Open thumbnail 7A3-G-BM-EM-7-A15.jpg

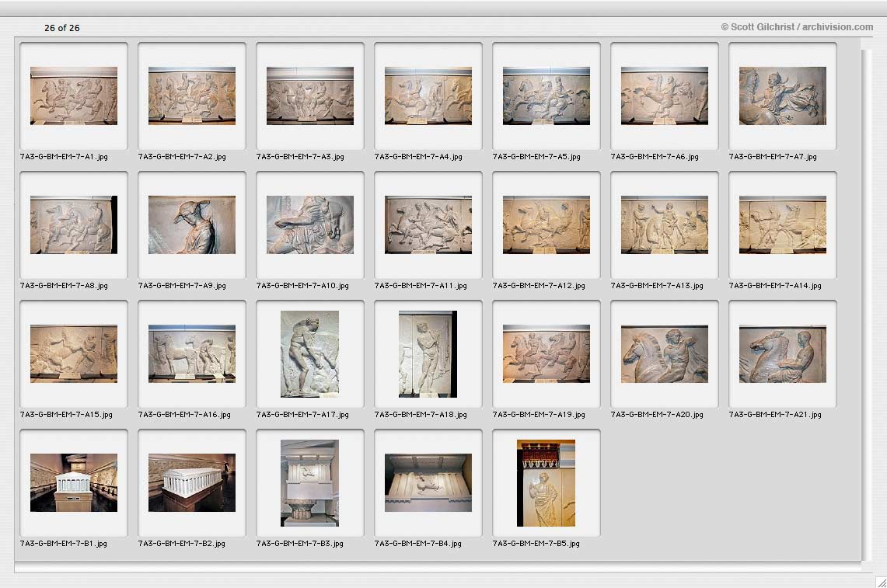click(74, 353)
